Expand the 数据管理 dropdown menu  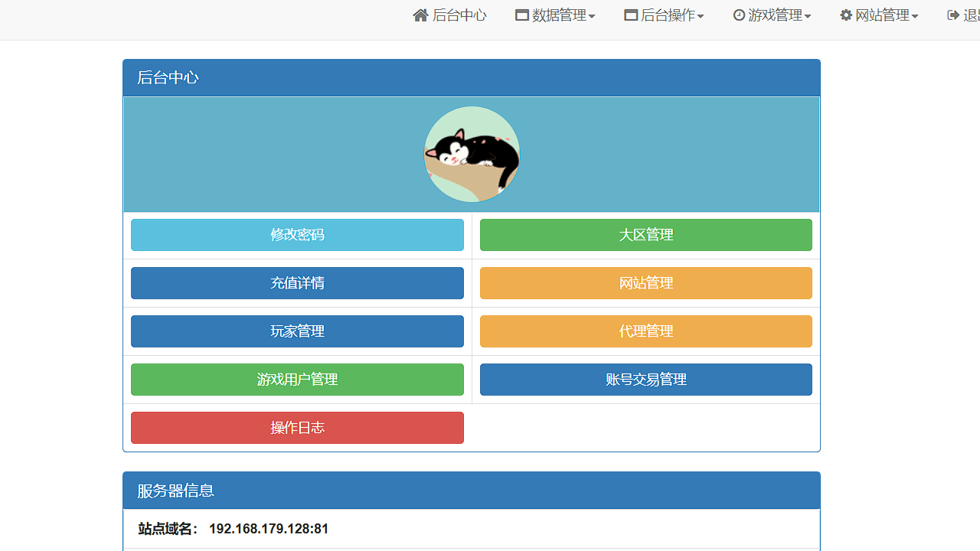[555, 15]
